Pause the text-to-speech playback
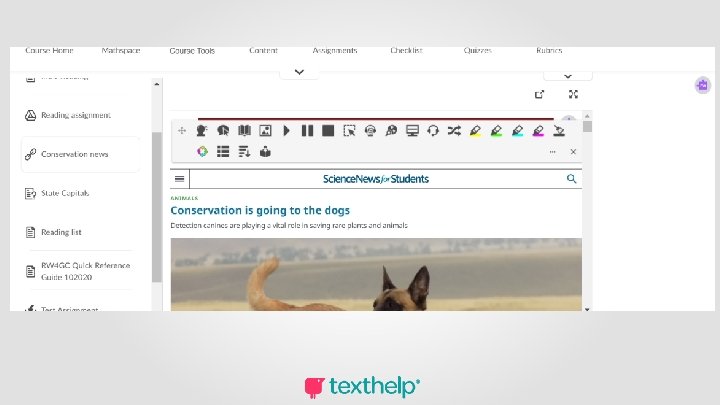Image resolution: width=720 pixels, height=405 pixels. click(307, 131)
